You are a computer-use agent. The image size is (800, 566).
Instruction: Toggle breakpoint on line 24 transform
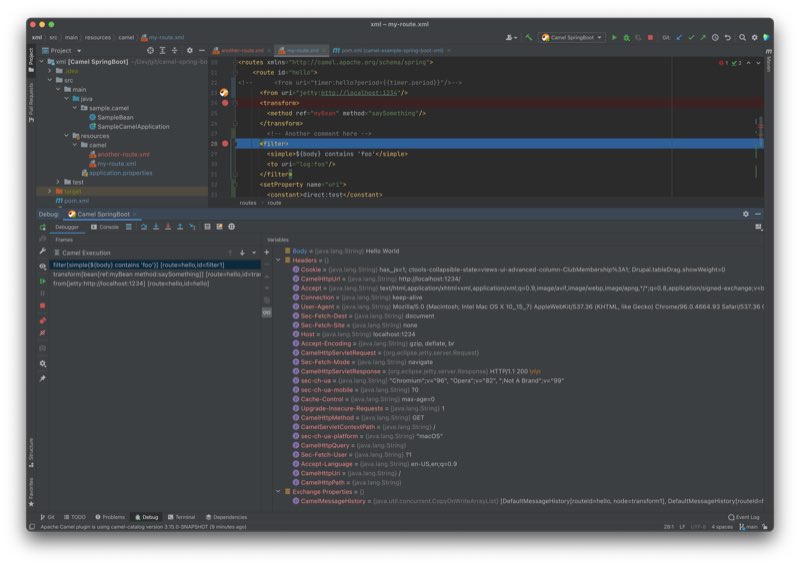tap(225, 103)
